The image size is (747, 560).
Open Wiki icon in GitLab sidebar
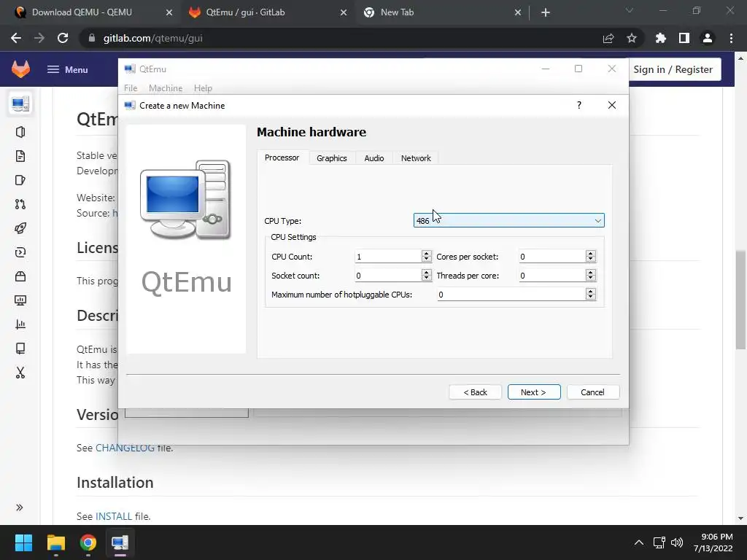coord(20,348)
